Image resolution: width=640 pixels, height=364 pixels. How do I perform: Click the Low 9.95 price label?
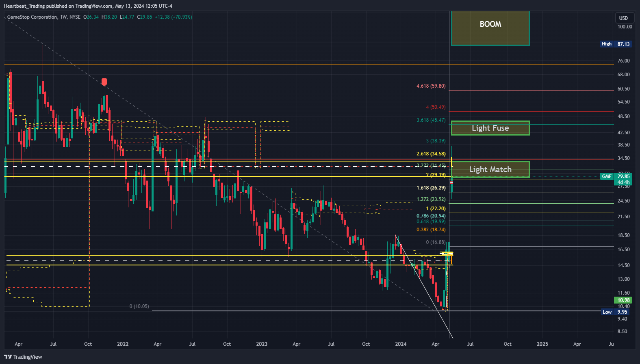click(x=616, y=312)
